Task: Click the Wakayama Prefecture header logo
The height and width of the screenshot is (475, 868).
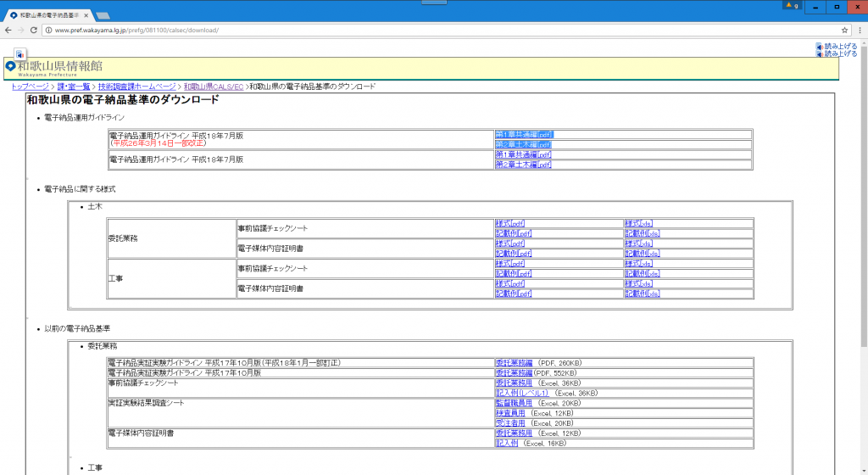Action: 55,68
